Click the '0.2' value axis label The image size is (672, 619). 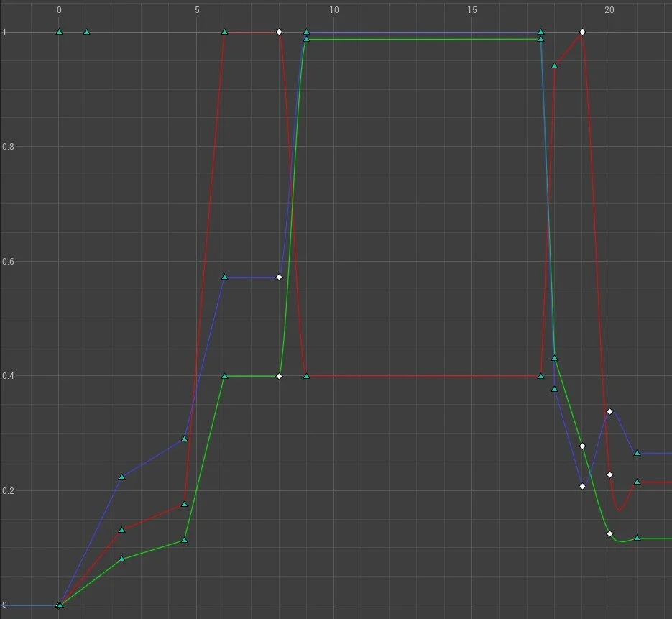[x=8, y=491]
